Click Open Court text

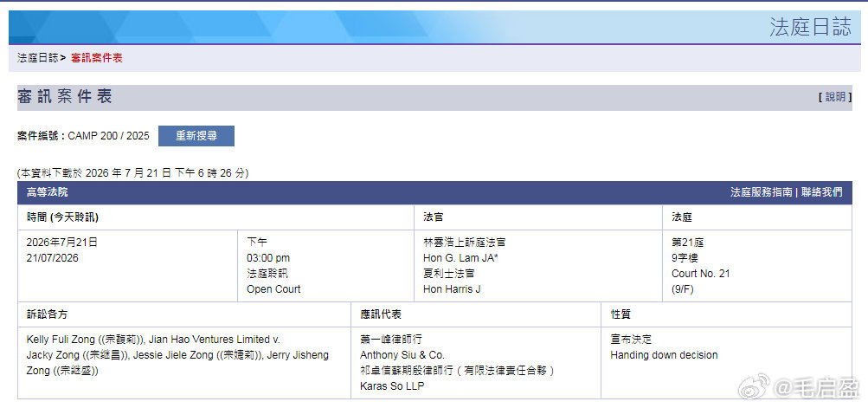pos(274,289)
